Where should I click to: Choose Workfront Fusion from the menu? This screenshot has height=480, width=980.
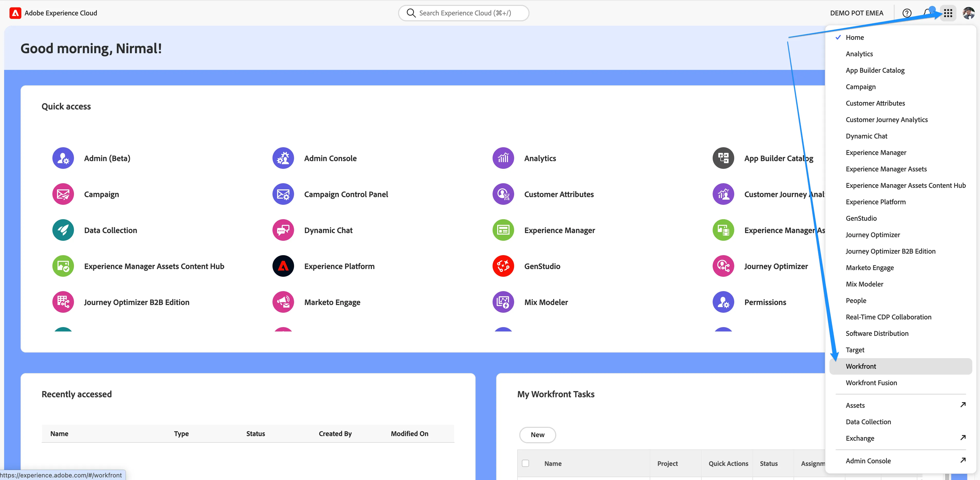tap(900, 383)
